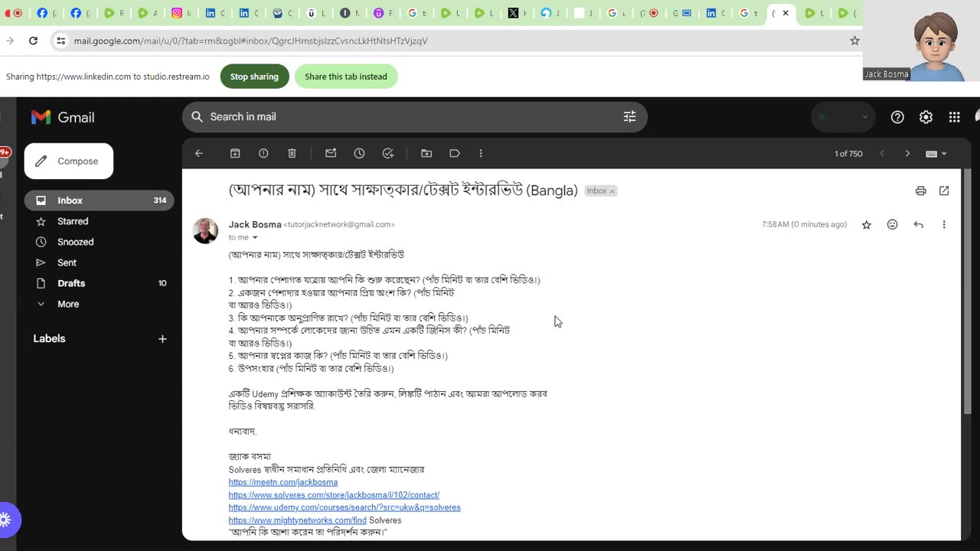Open the Google apps grid
The height and width of the screenshot is (551, 980).
pyautogui.click(x=954, y=117)
